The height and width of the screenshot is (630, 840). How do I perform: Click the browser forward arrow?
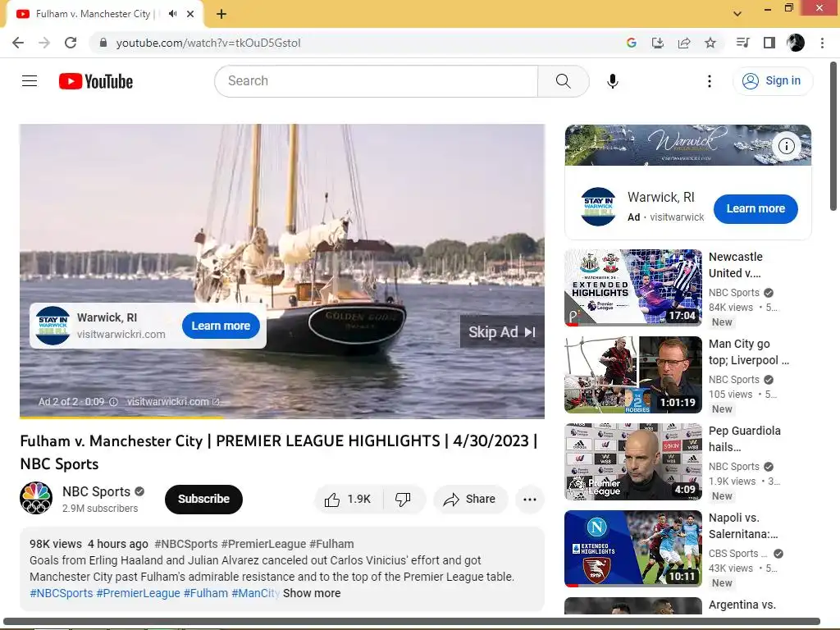click(44, 43)
